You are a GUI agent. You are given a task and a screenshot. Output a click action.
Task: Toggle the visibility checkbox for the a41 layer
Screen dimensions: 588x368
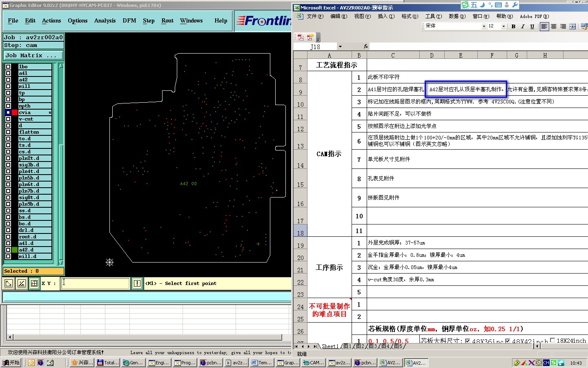click(x=8, y=73)
